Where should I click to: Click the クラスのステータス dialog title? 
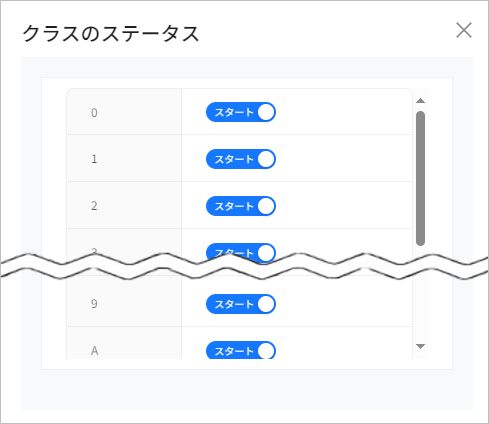(x=111, y=34)
